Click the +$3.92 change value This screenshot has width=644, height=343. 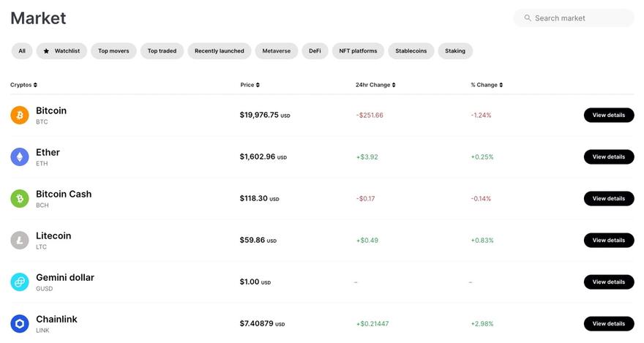[x=367, y=157]
